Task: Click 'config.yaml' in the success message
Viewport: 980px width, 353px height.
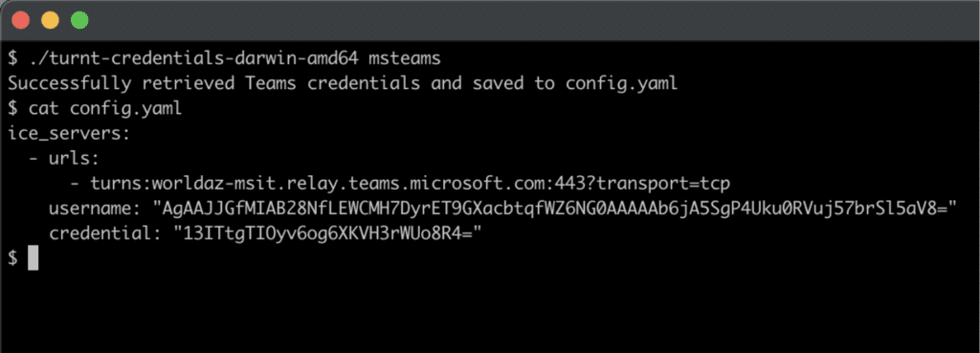Action: (621, 84)
